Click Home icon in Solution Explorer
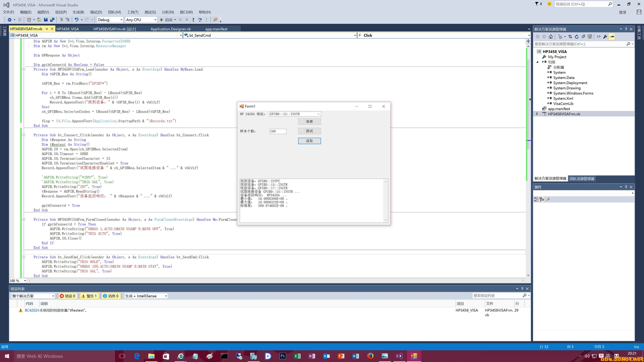The image size is (644, 362). click(x=551, y=37)
